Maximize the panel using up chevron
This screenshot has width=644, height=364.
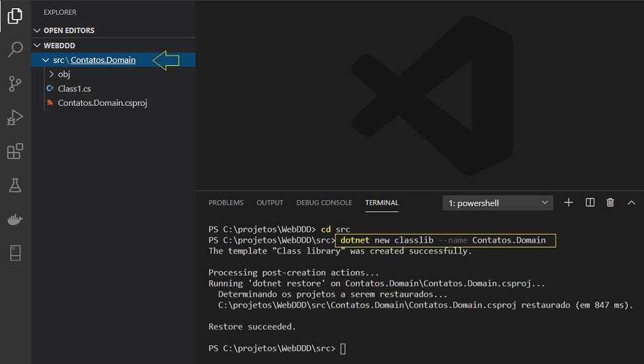[631, 203]
